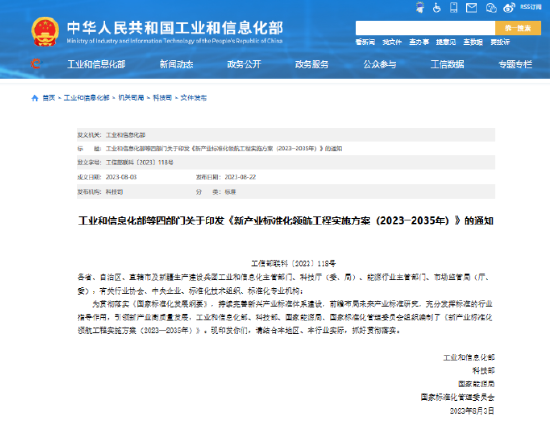Open the wheelchair accessibility icon
Image resolution: width=550 pixels, height=424 pixels.
(x=437, y=7)
